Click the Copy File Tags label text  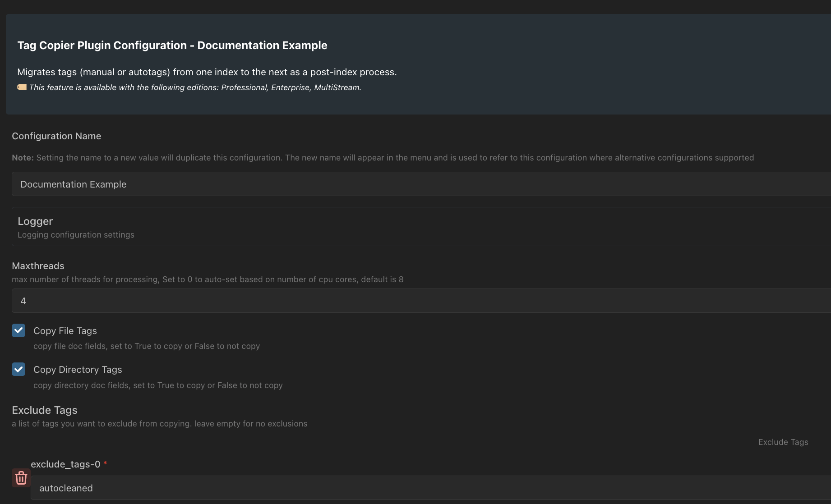point(65,331)
